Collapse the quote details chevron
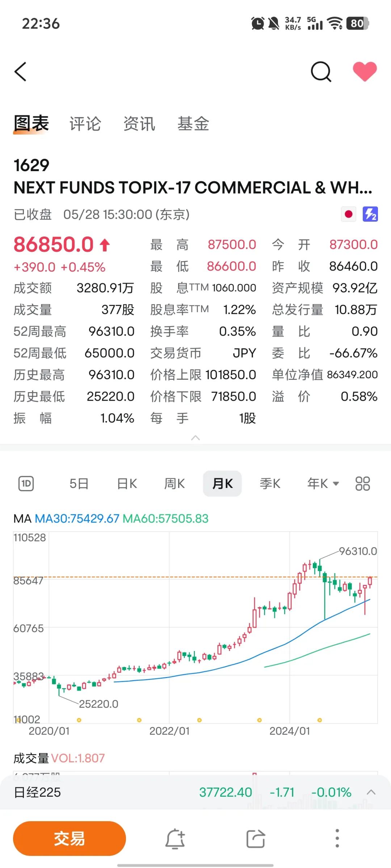Screen dimensions: 391x868 [x=195, y=438]
